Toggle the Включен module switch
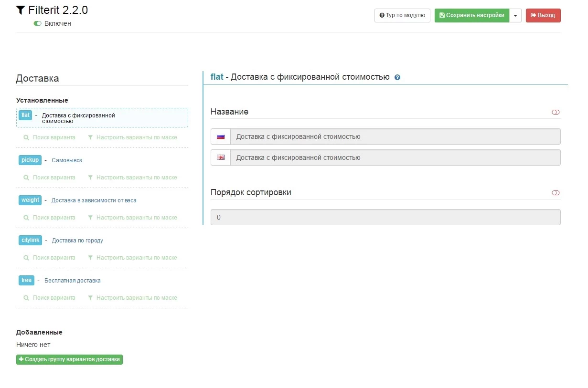 38,23
